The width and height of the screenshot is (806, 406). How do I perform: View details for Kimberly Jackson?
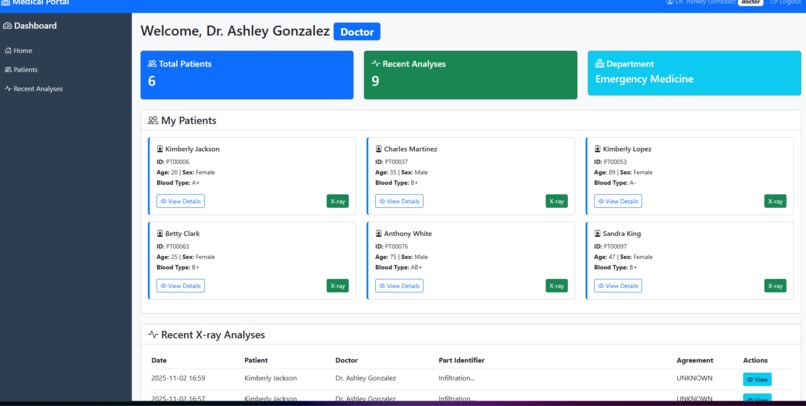tap(180, 201)
